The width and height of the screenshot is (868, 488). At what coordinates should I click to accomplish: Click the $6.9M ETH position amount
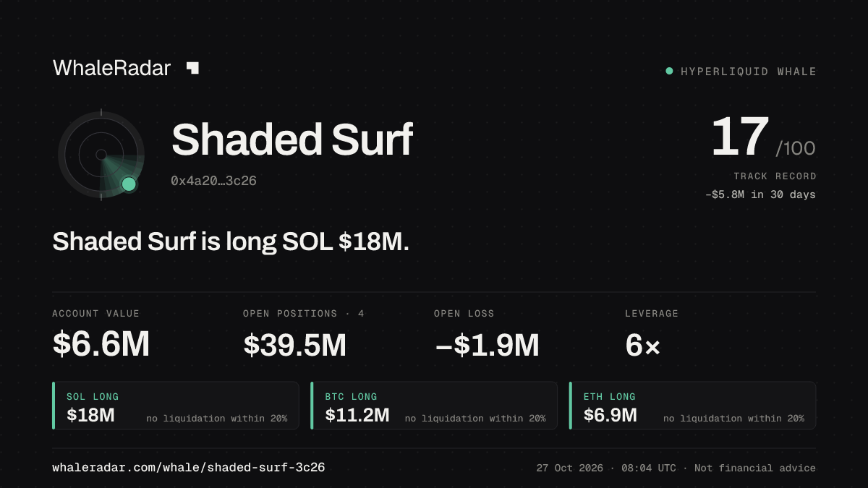pos(610,415)
